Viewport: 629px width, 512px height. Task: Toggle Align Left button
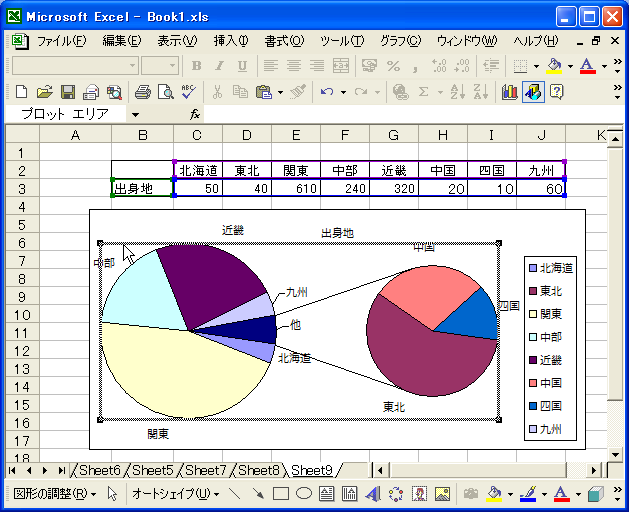271,65
